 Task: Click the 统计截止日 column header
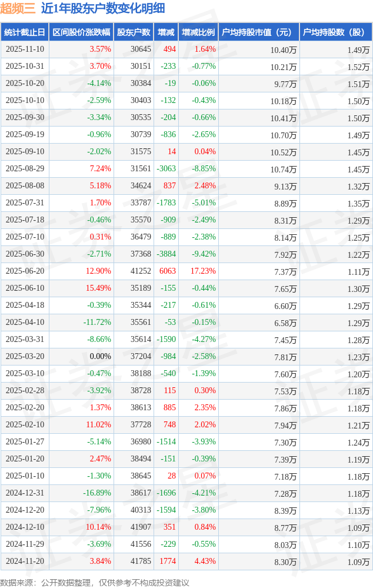[25, 32]
